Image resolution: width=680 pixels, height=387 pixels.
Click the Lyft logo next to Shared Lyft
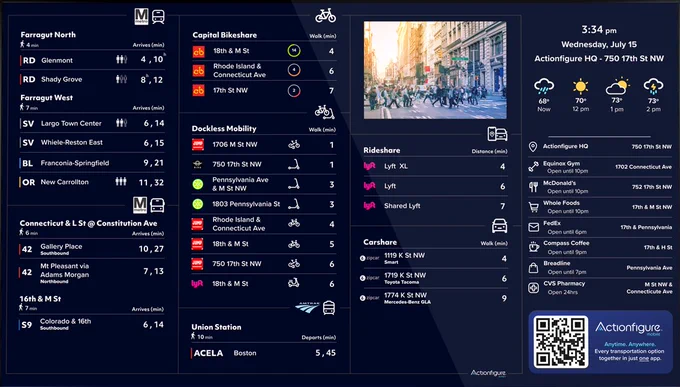click(369, 206)
